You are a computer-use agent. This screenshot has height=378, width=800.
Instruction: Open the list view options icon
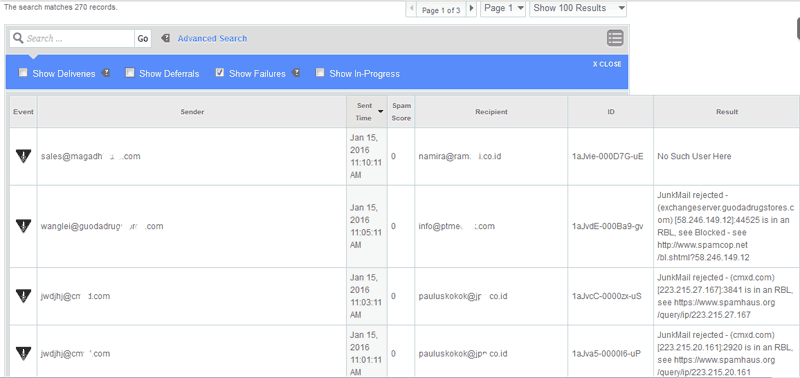[x=615, y=38]
